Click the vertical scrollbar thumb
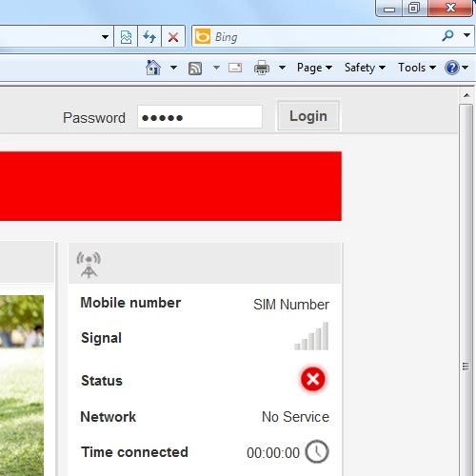Screen dimensions: 476x476 tap(466, 290)
